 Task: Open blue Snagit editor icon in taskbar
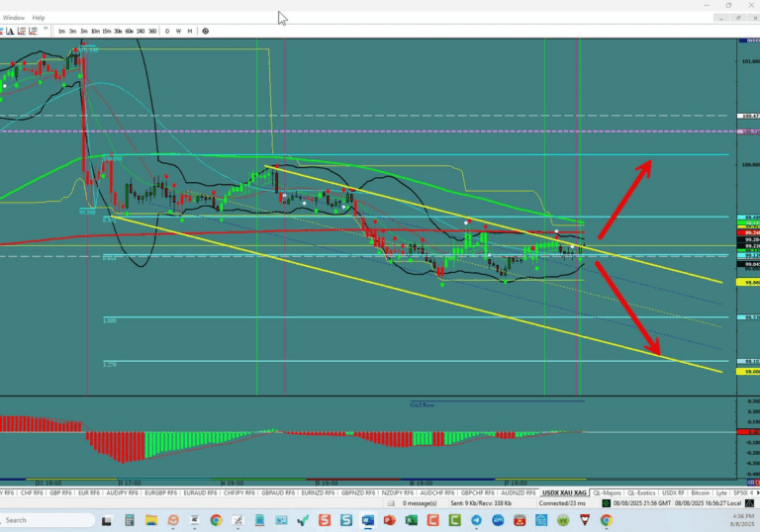pyautogui.click(x=346, y=520)
